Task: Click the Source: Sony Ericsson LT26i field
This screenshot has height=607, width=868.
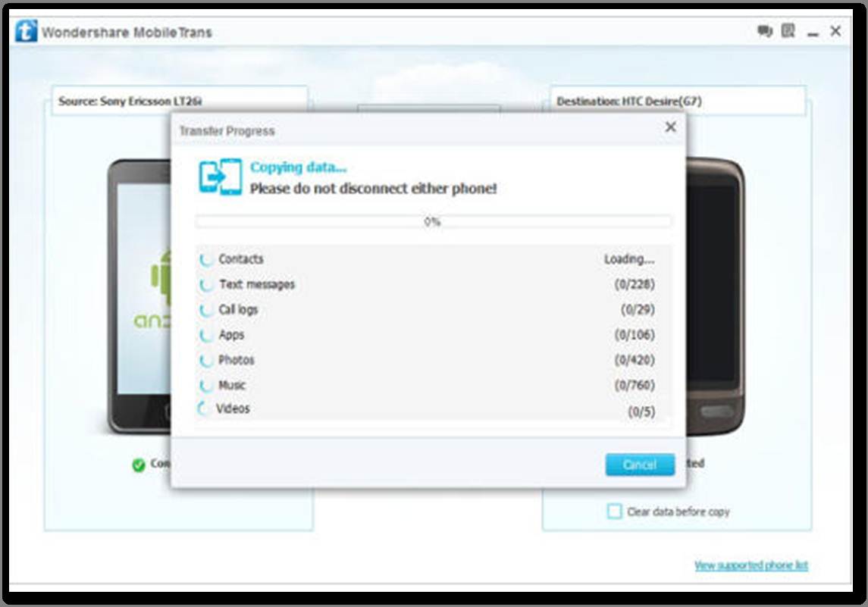Action: pyautogui.click(x=180, y=101)
